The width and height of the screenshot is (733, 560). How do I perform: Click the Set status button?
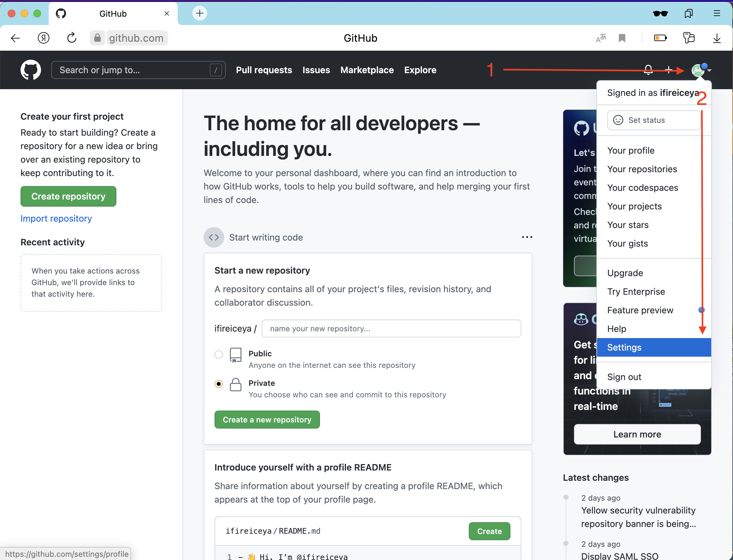tap(653, 120)
